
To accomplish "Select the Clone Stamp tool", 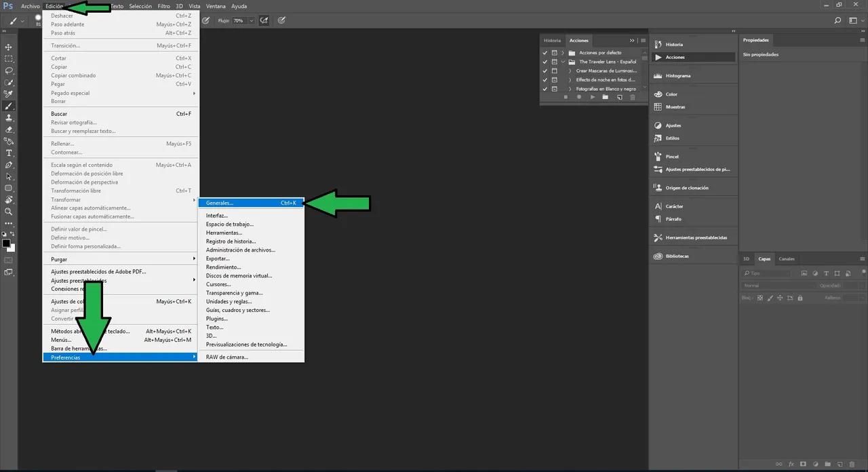I will pos(9,117).
